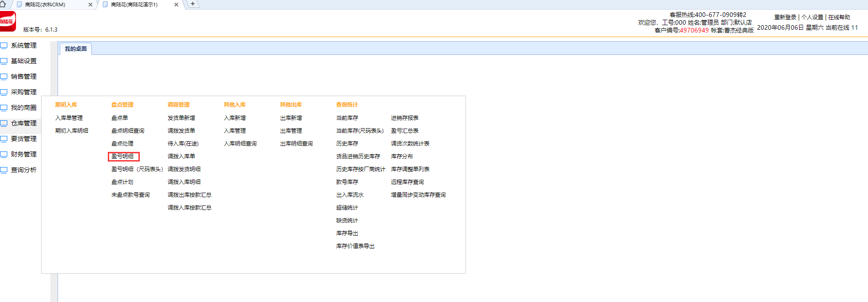Open the 仓库管理 sidebar menu
This screenshot has height=302, width=868.
[24, 124]
